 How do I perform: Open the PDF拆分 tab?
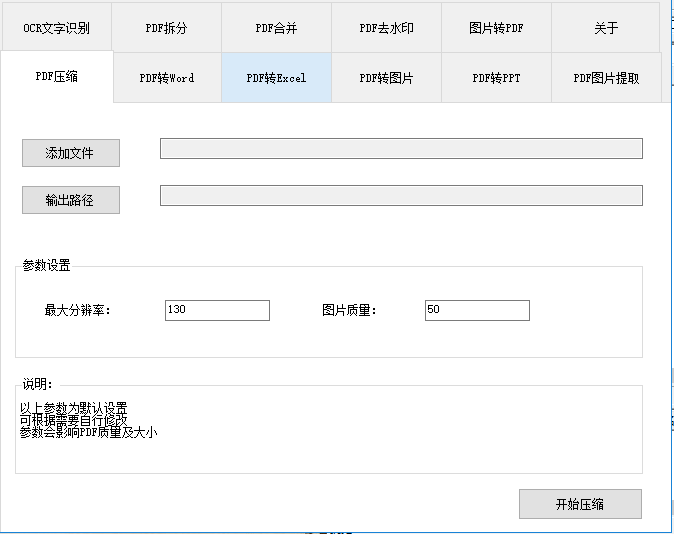pyautogui.click(x=166, y=28)
